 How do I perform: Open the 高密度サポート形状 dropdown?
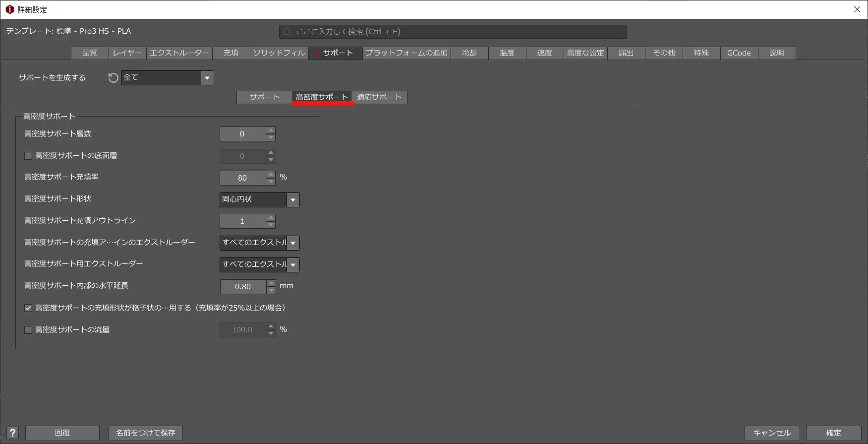coord(293,200)
